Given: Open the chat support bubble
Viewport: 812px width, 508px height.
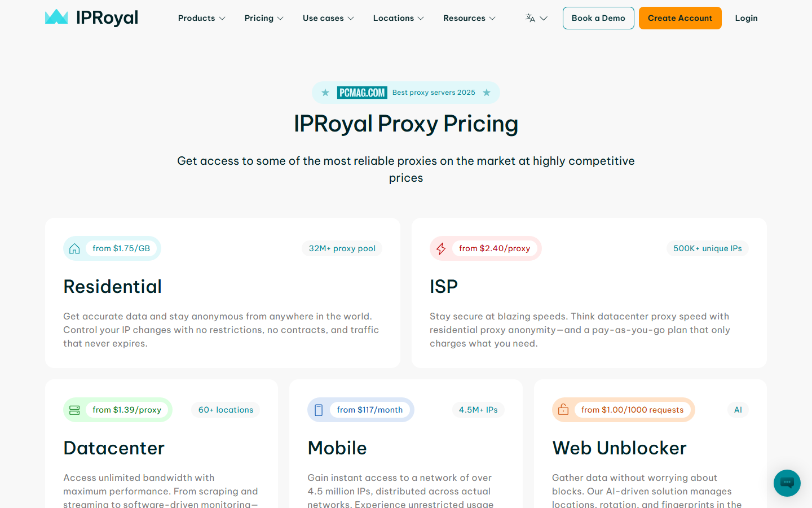Looking at the screenshot, I should tap(787, 483).
